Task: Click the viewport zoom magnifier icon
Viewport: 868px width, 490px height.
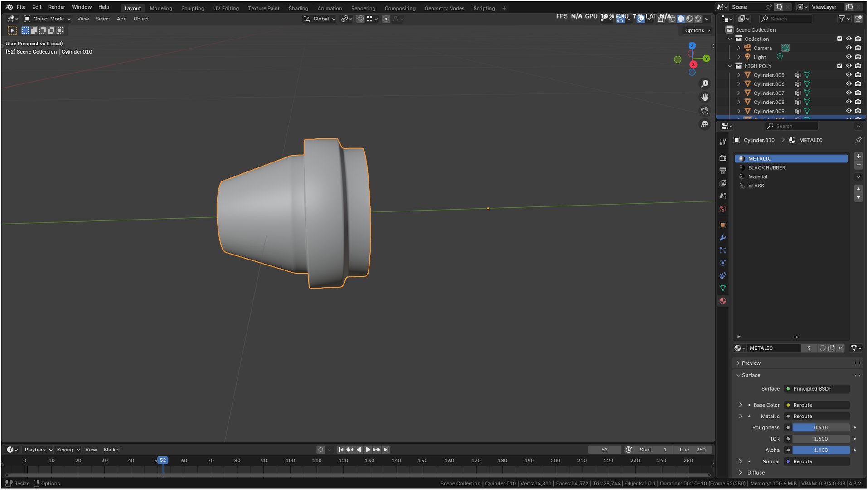Action: [704, 84]
